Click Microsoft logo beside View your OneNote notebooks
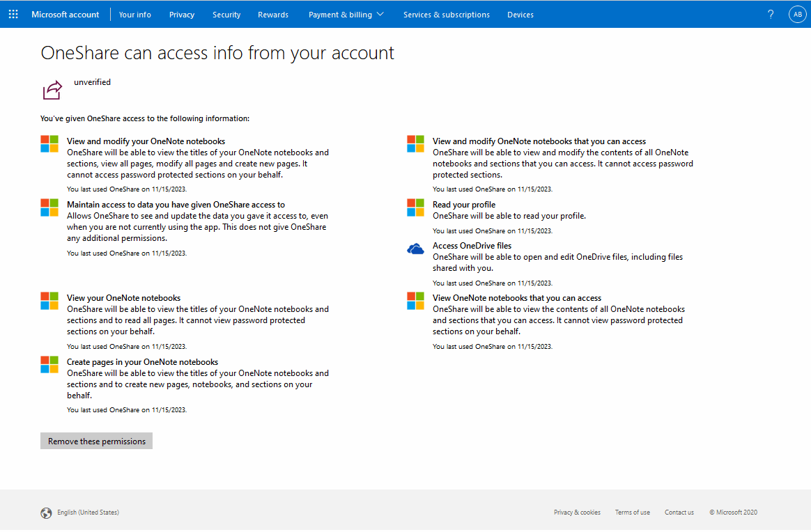The image size is (811, 532). click(49, 301)
